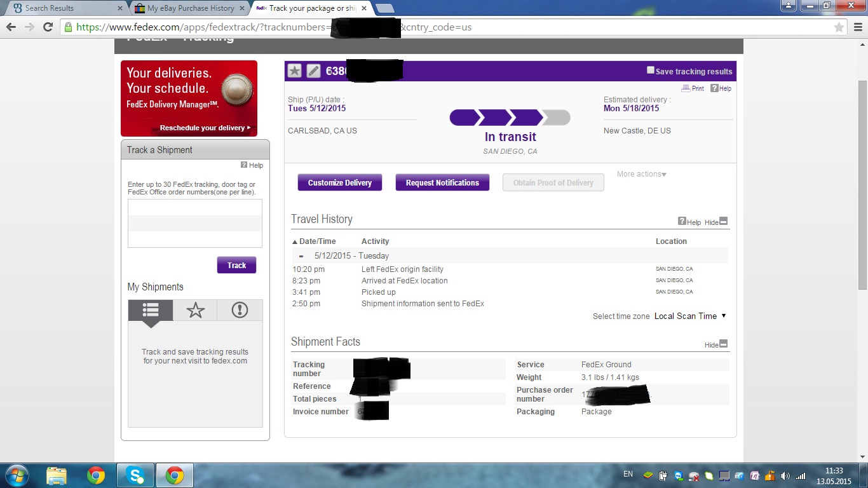Open the Chrome menu
Screen dimensions: 868x488
point(857,27)
